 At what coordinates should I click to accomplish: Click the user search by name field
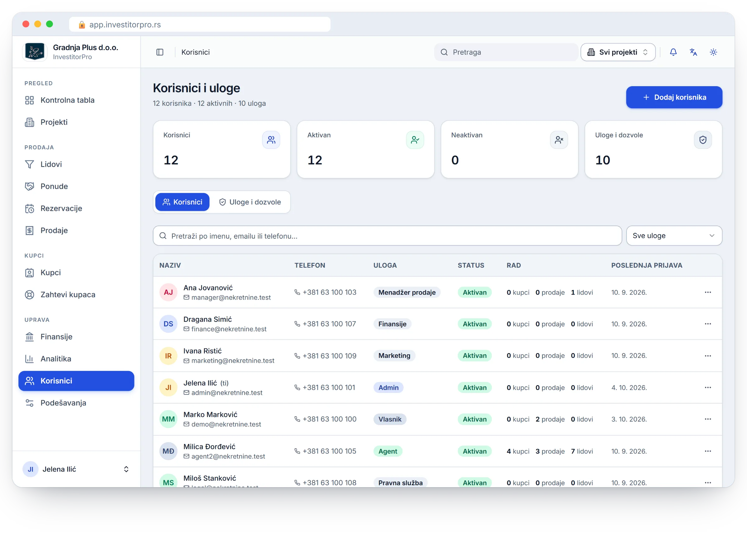387,236
